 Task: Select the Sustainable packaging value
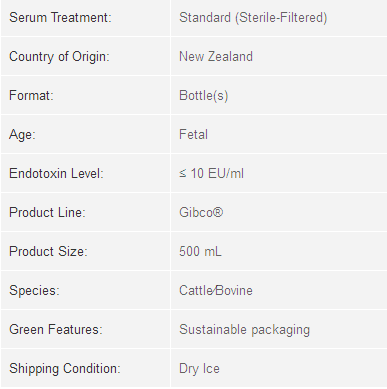[x=245, y=330]
